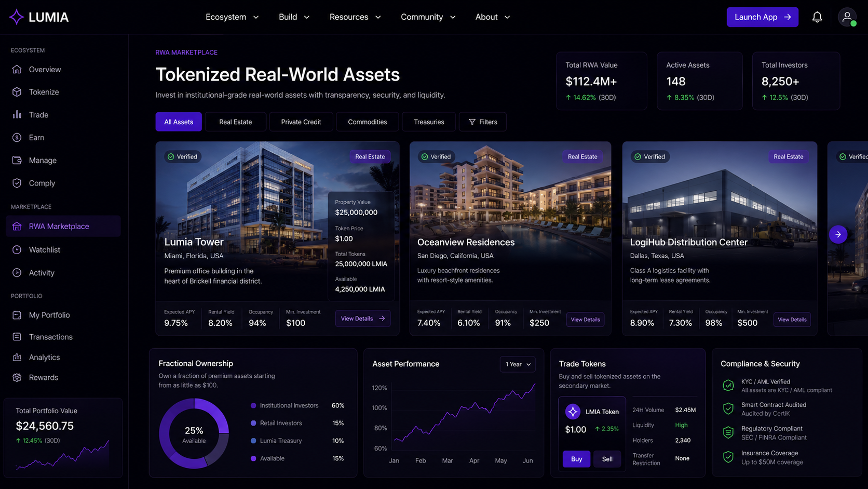Click the Rewards icon in sidebar
Screen dimensions: 868x489
(x=17, y=377)
